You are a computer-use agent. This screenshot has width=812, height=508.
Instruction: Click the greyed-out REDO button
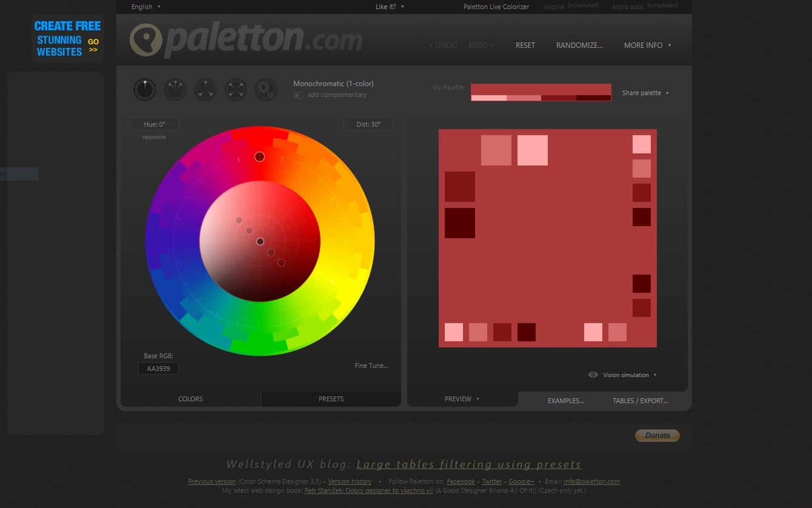coord(481,45)
